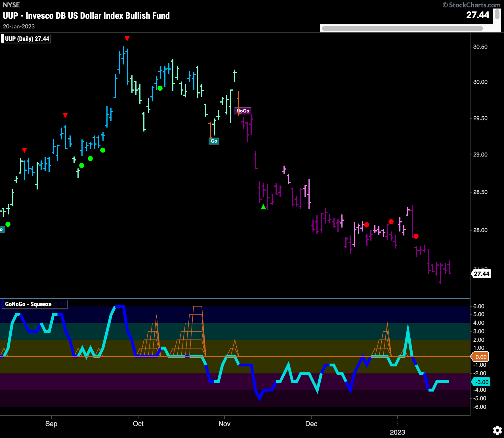Image resolution: width=504 pixels, height=438 pixels.
Task: Click the 2023 year label on the time axis
Action: (x=397, y=432)
